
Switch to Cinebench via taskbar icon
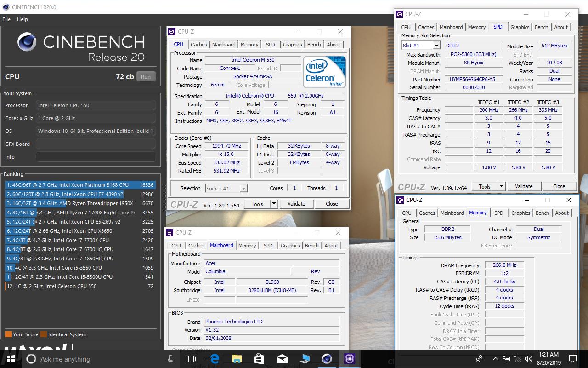click(327, 359)
